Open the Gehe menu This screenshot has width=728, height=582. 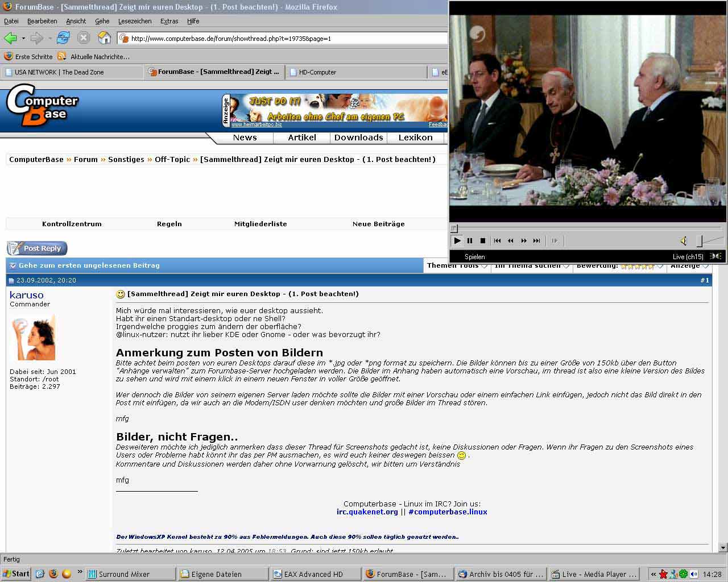102,21
